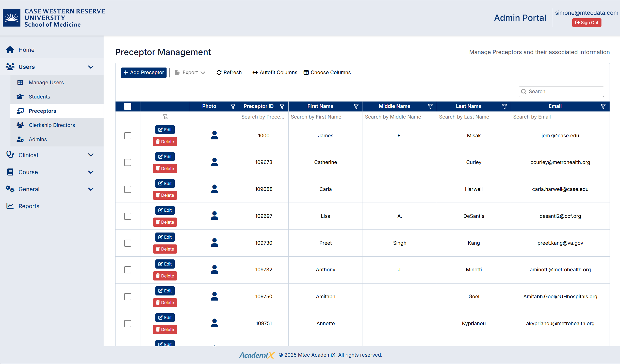Toggle the select-all header checkbox

click(128, 106)
